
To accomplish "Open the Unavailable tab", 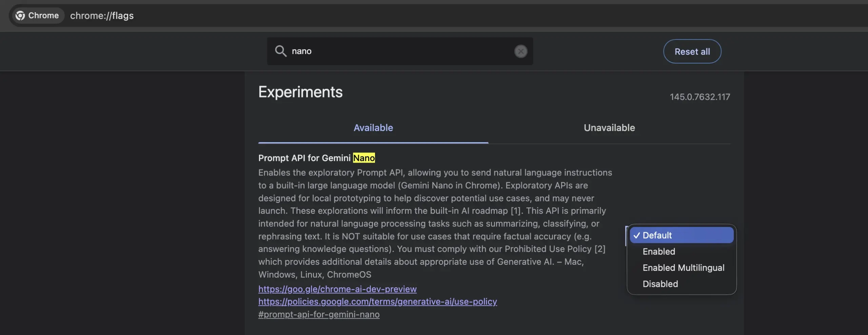I will point(609,128).
